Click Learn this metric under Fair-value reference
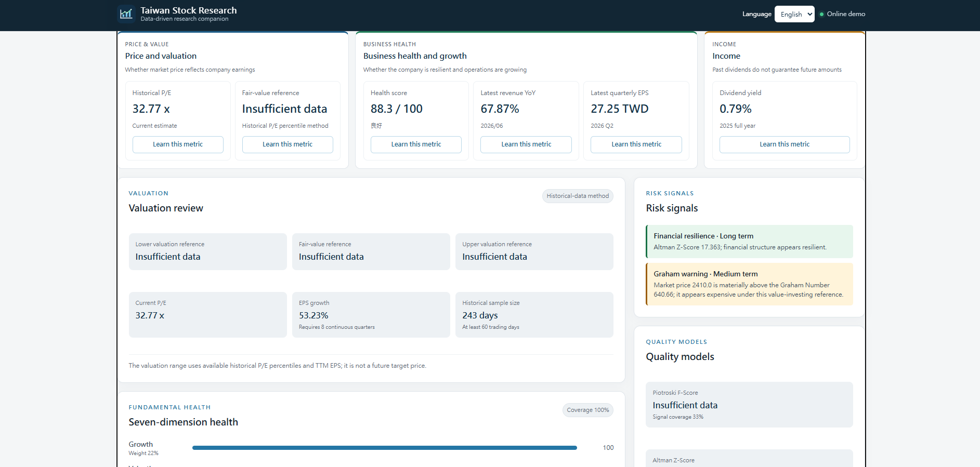 [x=288, y=144]
